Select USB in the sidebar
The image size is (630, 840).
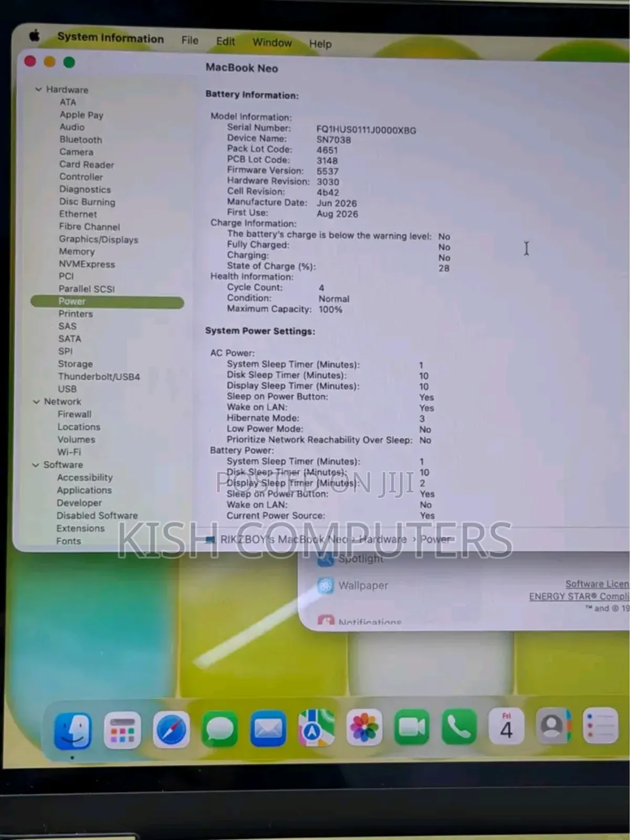pyautogui.click(x=67, y=389)
